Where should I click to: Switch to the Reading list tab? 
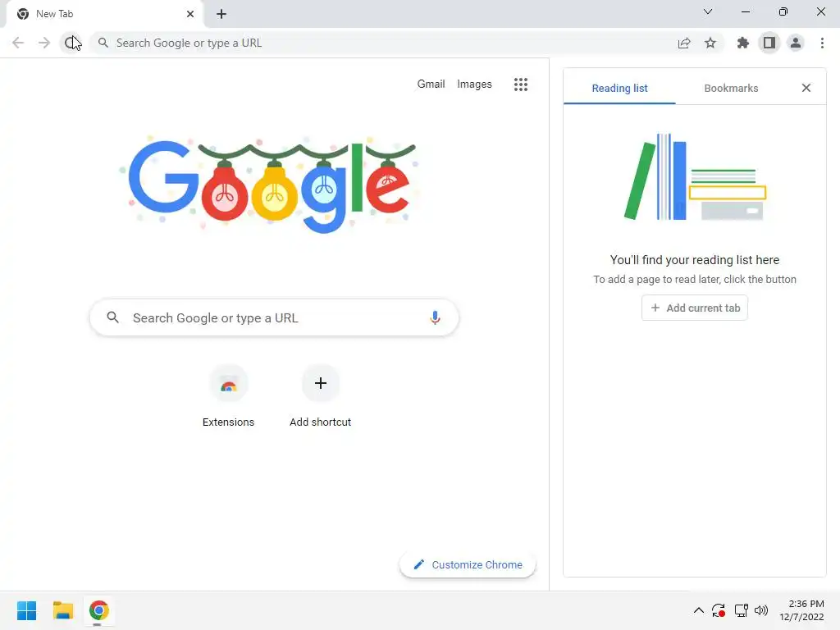click(619, 88)
